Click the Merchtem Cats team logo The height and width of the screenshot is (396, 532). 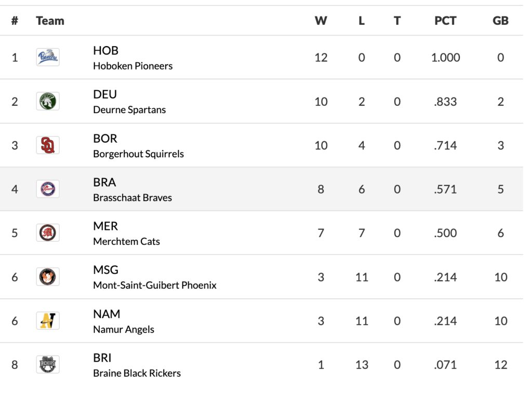point(48,233)
